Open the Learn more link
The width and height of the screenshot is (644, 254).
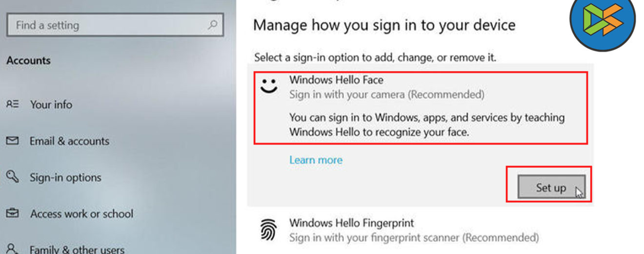click(x=316, y=160)
